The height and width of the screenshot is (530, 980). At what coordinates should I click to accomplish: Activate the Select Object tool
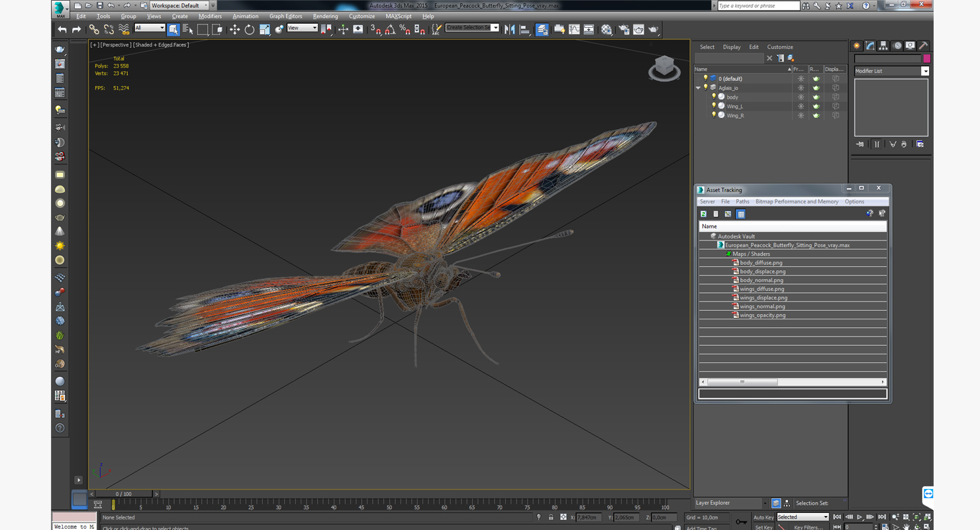point(173,29)
